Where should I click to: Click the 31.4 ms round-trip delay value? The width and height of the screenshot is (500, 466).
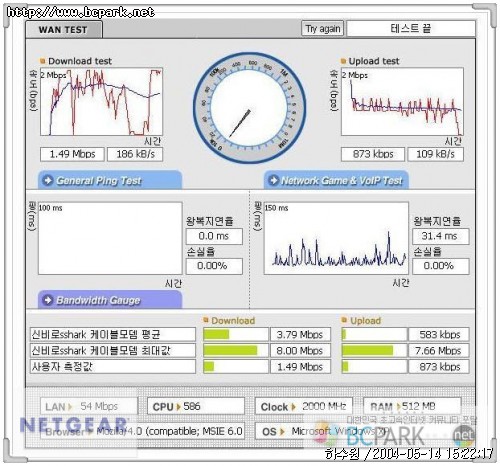tap(440, 236)
